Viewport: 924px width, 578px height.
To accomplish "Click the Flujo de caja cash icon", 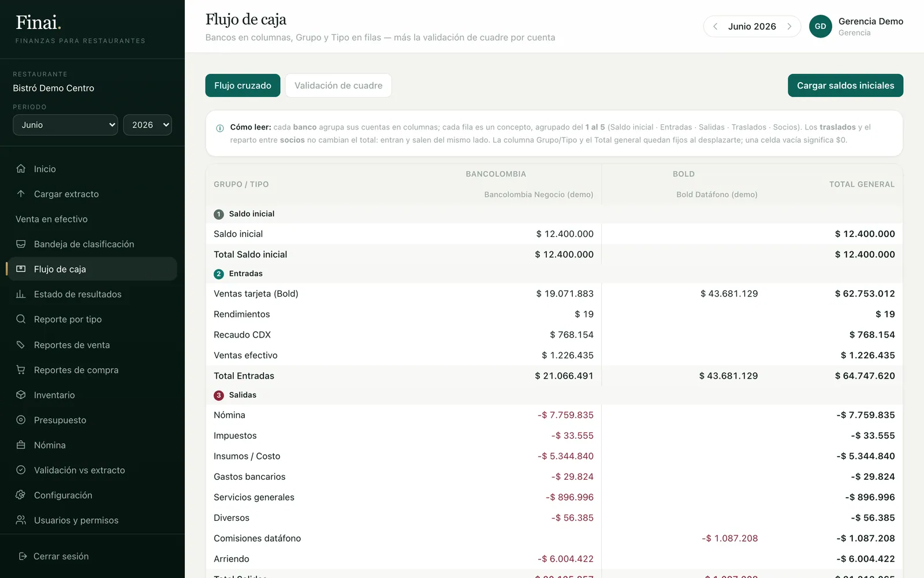I will (x=21, y=269).
